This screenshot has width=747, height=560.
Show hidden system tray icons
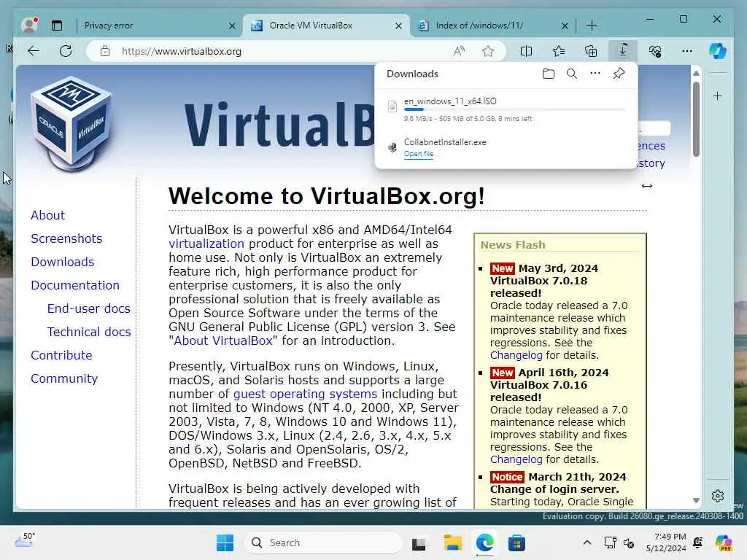click(587, 542)
